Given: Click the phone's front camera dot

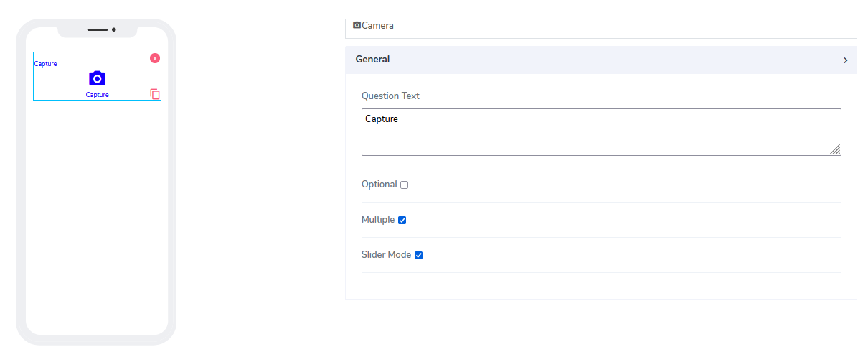Looking at the screenshot, I should pyautogui.click(x=114, y=29).
